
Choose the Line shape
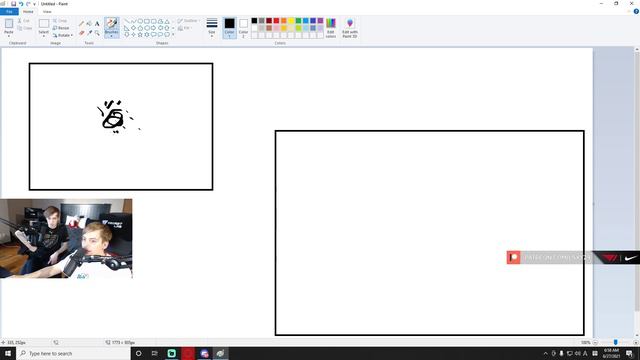pos(127,21)
